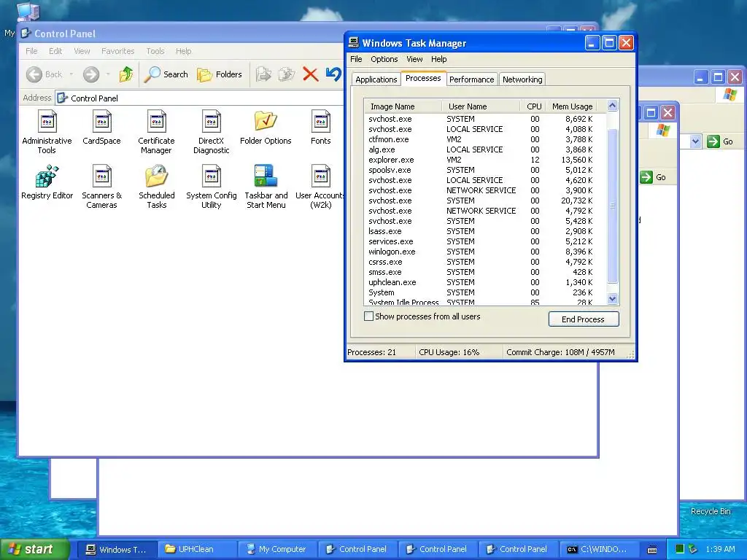The height and width of the screenshot is (560, 747).
Task: Click process list scrollbar up arrow
Action: [x=613, y=106]
